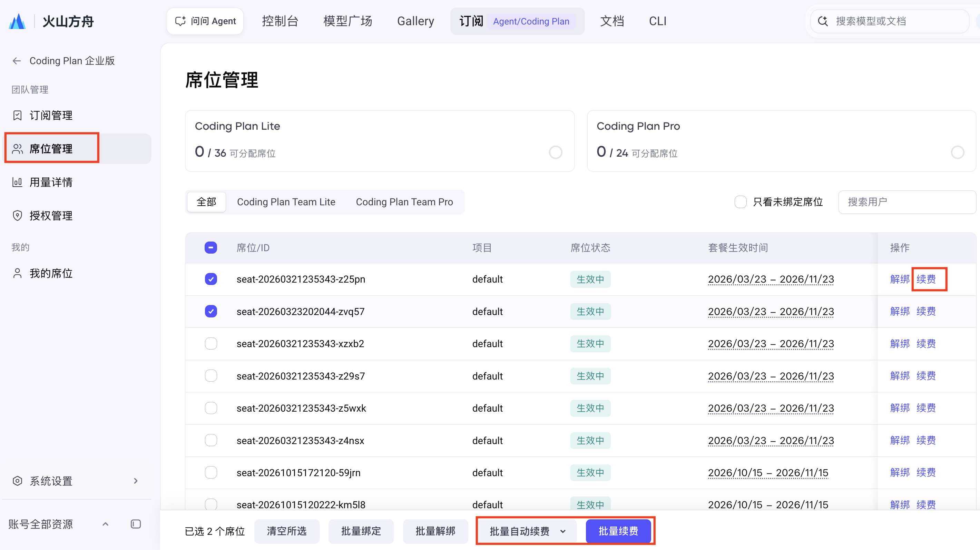Click the 清空所选 button
This screenshot has height=550, width=980.
(286, 531)
